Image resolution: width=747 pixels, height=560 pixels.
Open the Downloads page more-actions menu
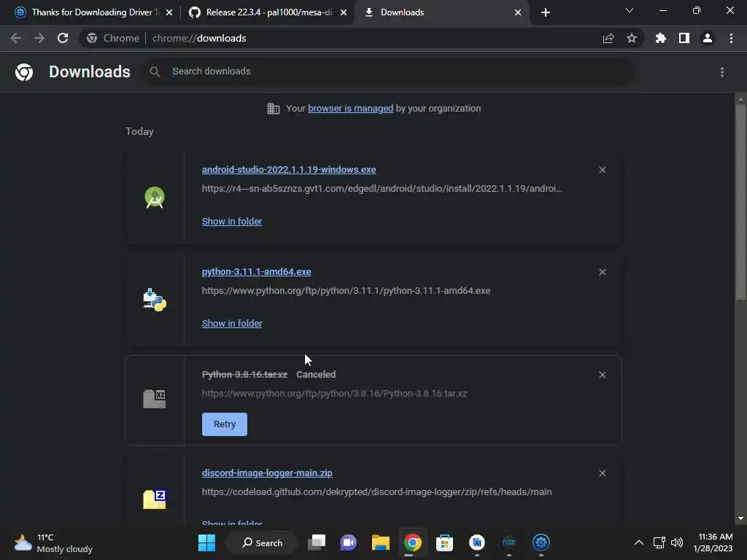click(x=722, y=72)
